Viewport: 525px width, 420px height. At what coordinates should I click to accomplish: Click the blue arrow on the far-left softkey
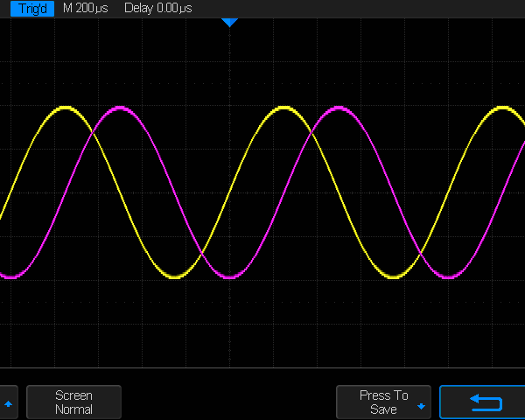pyautogui.click(x=8, y=403)
